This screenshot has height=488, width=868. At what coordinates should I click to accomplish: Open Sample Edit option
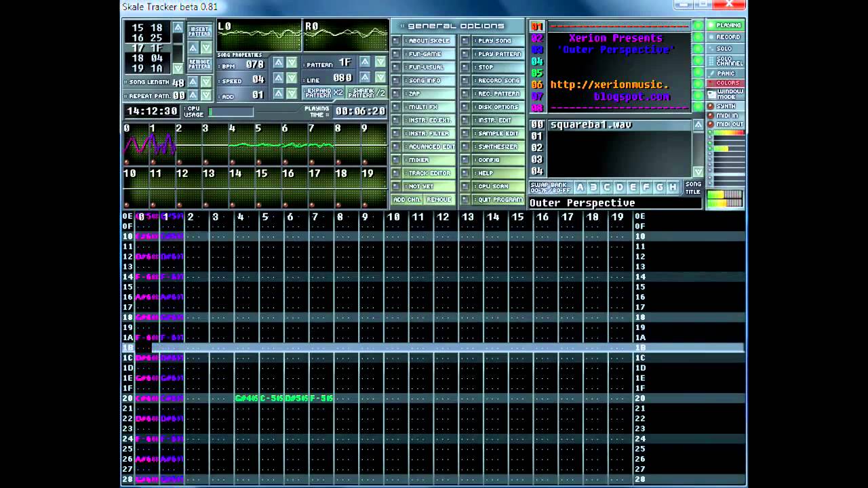(x=498, y=134)
